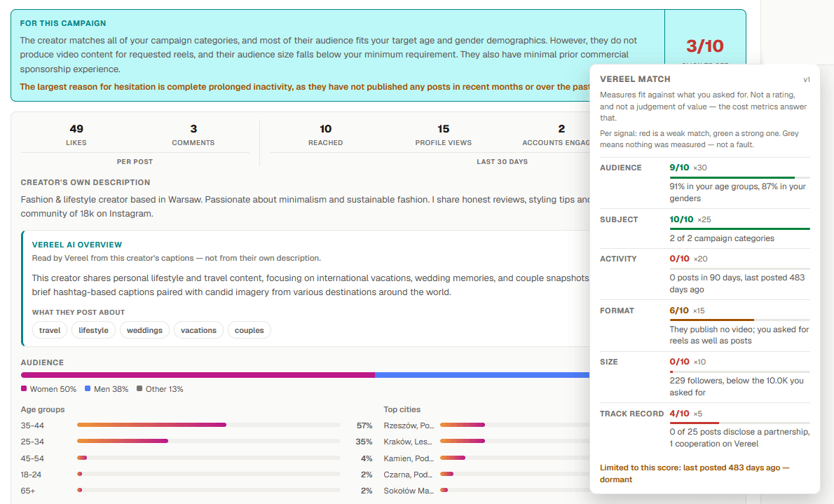834x504 pixels.
Task: Click the Men 38% blue legend swatch
Action: 87,388
